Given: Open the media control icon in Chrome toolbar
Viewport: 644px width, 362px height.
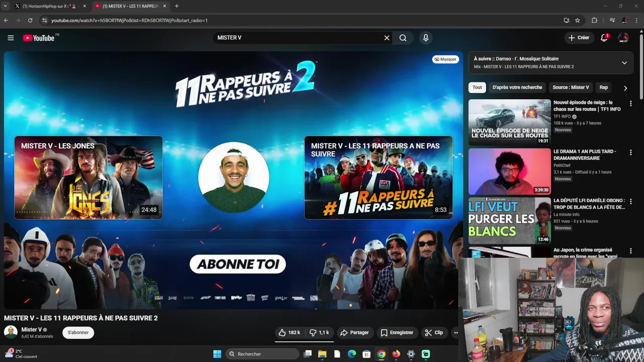Looking at the screenshot, I should [612, 20].
